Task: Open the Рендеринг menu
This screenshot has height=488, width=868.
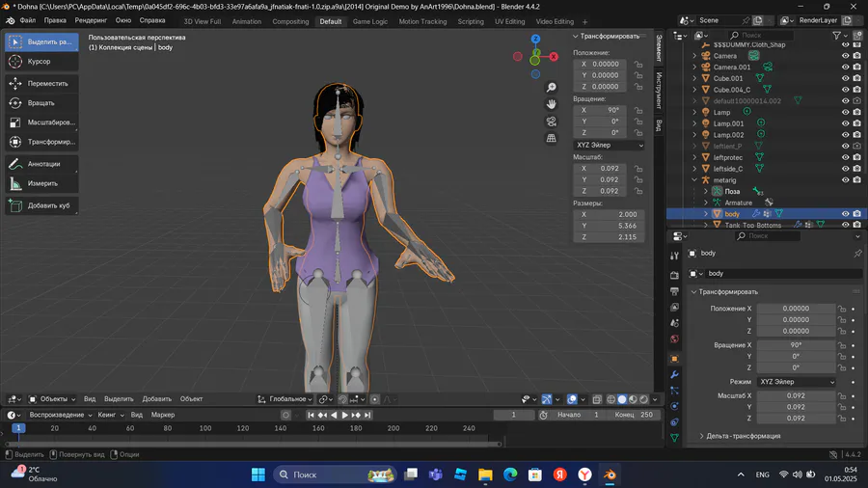Action: 91,20
